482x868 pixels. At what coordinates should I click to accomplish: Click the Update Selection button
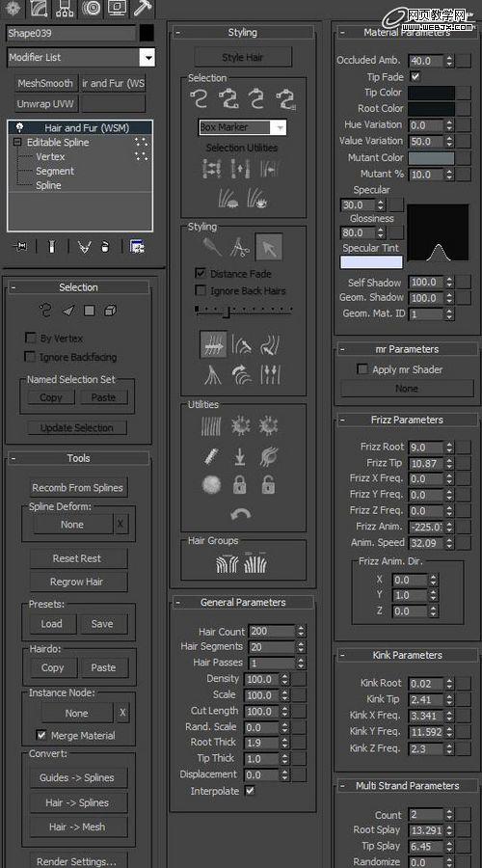[x=77, y=428]
